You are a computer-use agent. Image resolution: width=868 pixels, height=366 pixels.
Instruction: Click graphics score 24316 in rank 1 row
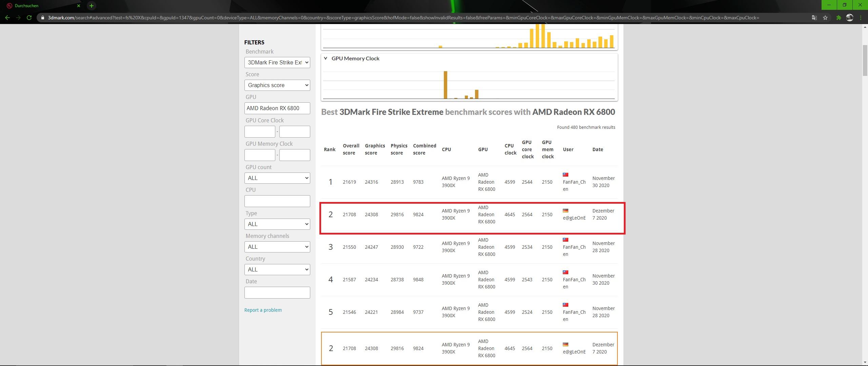point(371,182)
